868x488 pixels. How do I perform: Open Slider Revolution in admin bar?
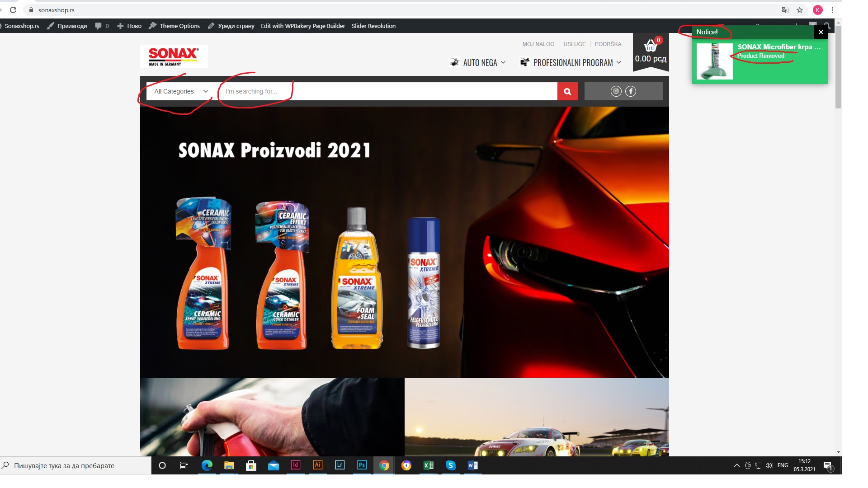point(373,26)
